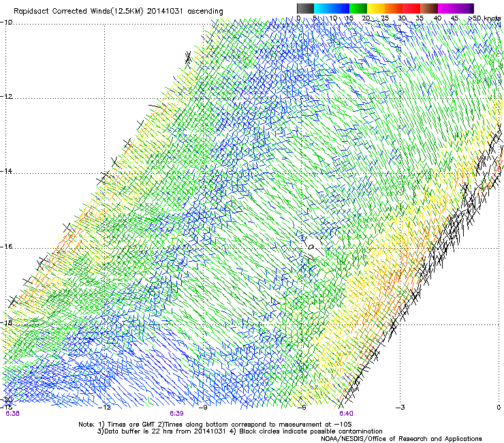Click the '>50 knots' legend label
The width and height of the screenshot is (504, 443).
[484, 18]
